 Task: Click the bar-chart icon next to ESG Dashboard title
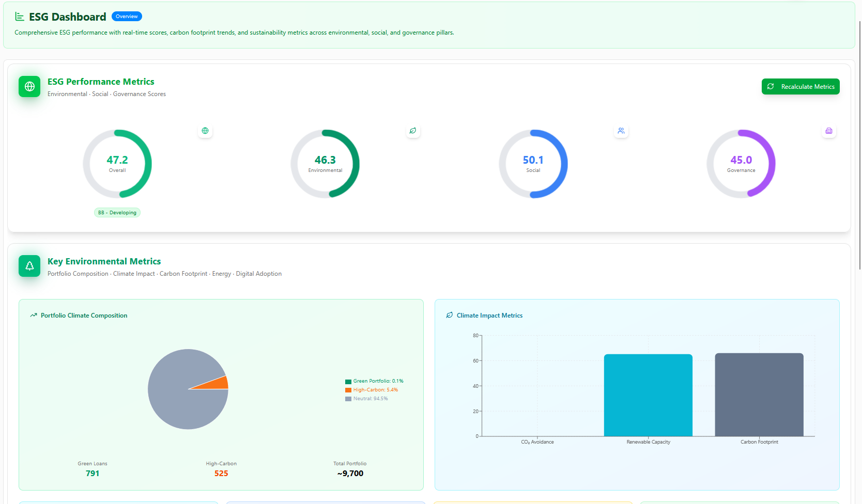[x=20, y=16]
